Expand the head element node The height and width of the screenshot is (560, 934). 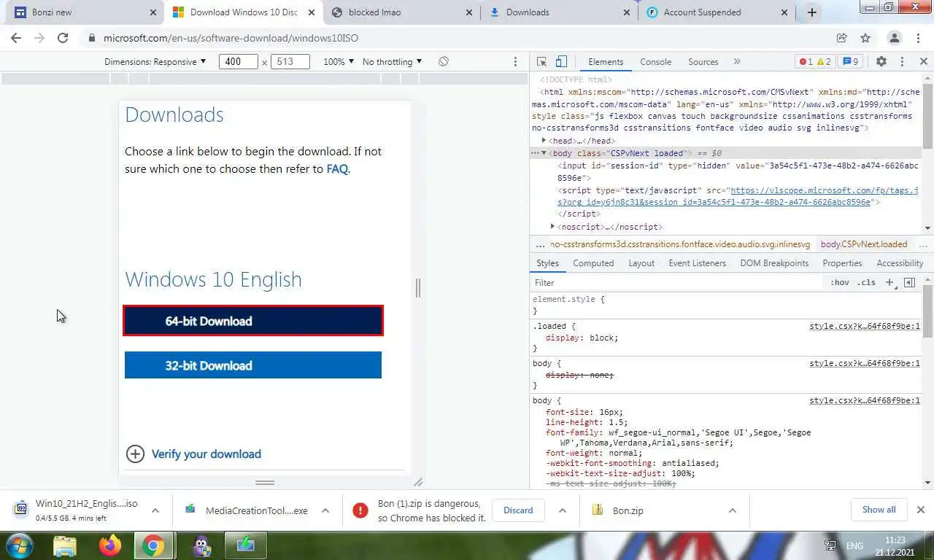(x=544, y=140)
